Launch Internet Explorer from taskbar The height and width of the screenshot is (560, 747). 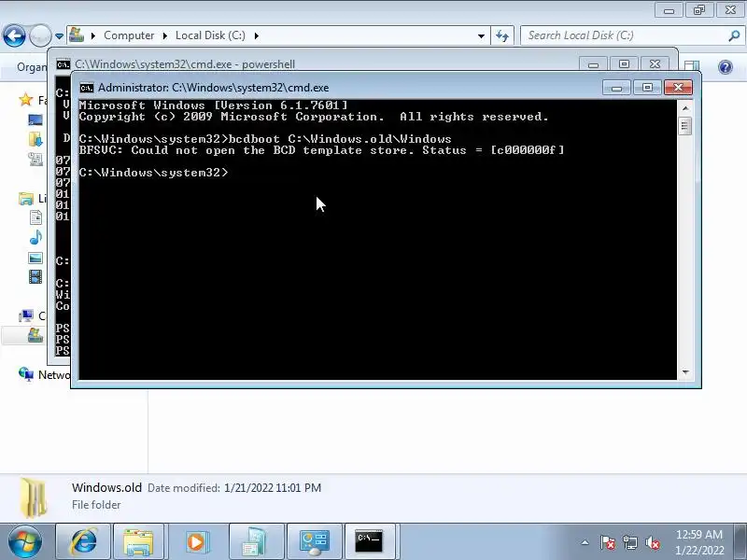pyautogui.click(x=84, y=541)
